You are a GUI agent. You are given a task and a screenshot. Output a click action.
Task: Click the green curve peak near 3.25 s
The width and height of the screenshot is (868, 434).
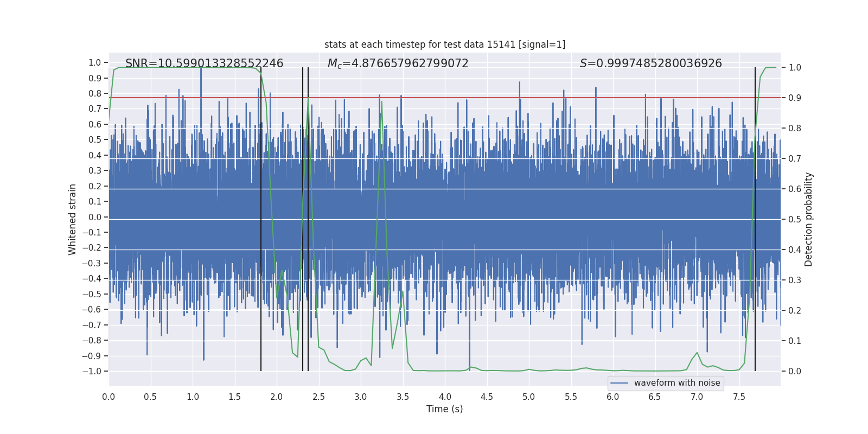(x=382, y=102)
